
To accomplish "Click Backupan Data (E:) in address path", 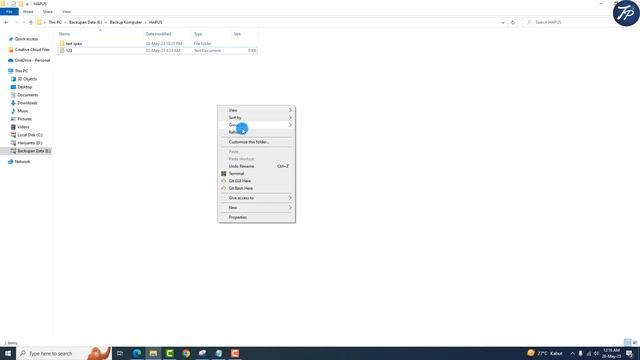I will (85, 22).
